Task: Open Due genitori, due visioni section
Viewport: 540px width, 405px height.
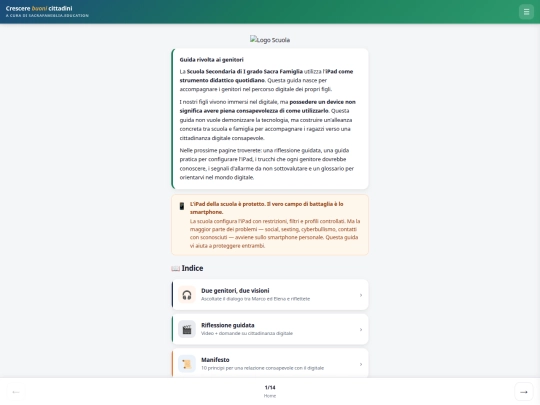Action: [x=270, y=295]
